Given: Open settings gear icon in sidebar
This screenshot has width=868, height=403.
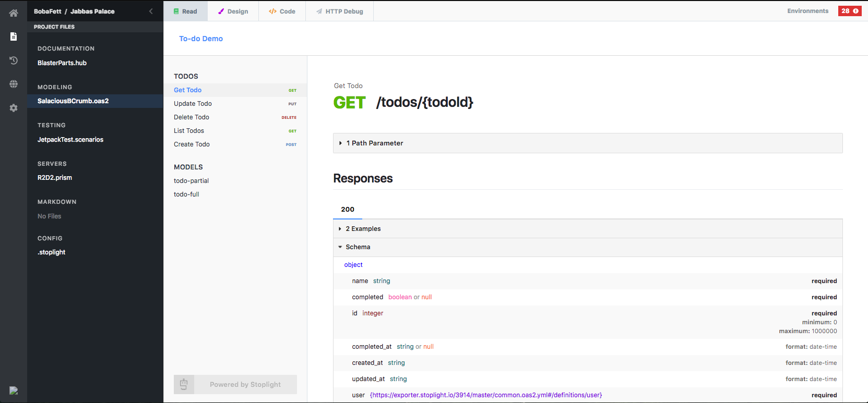Looking at the screenshot, I should tap(14, 108).
